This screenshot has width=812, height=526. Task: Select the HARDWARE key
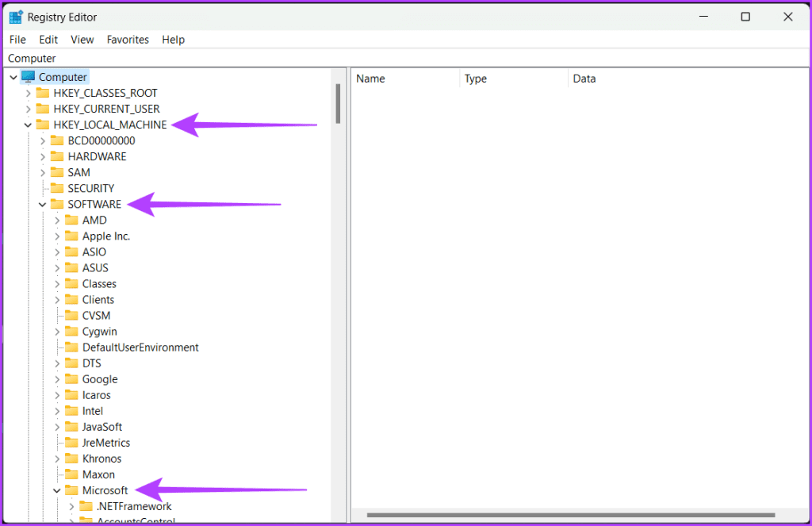click(x=97, y=156)
